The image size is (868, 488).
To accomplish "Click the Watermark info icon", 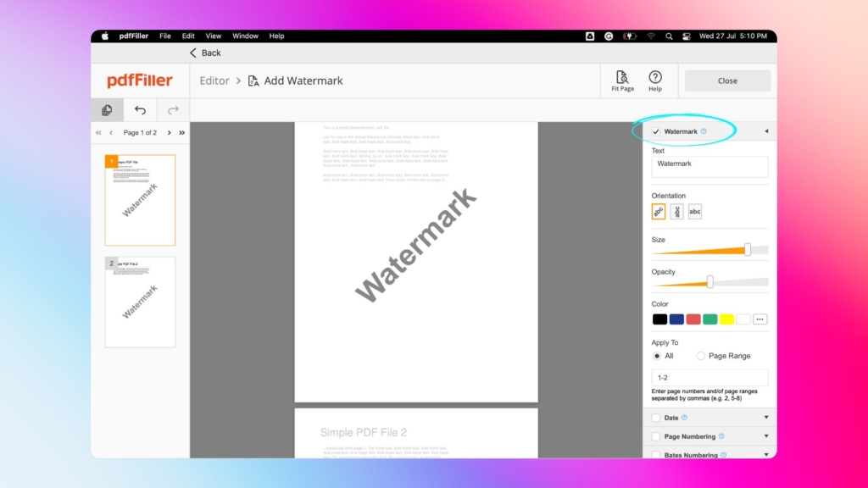I will (704, 131).
